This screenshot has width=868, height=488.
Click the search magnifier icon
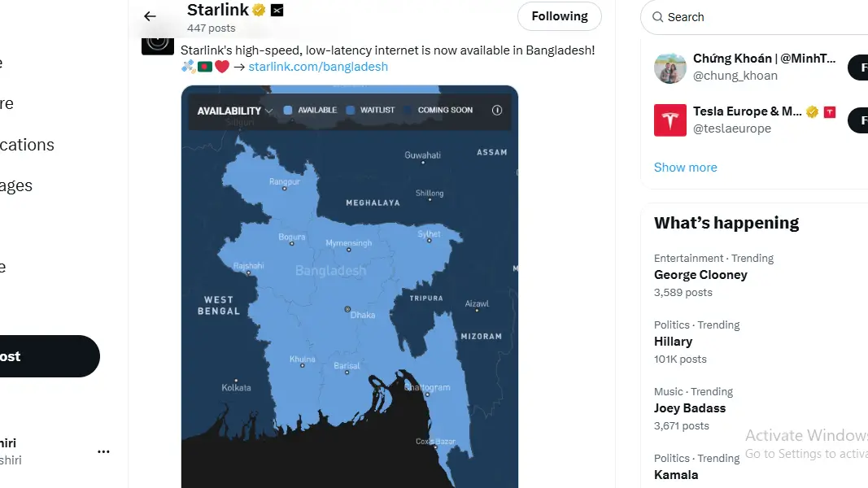tap(656, 17)
